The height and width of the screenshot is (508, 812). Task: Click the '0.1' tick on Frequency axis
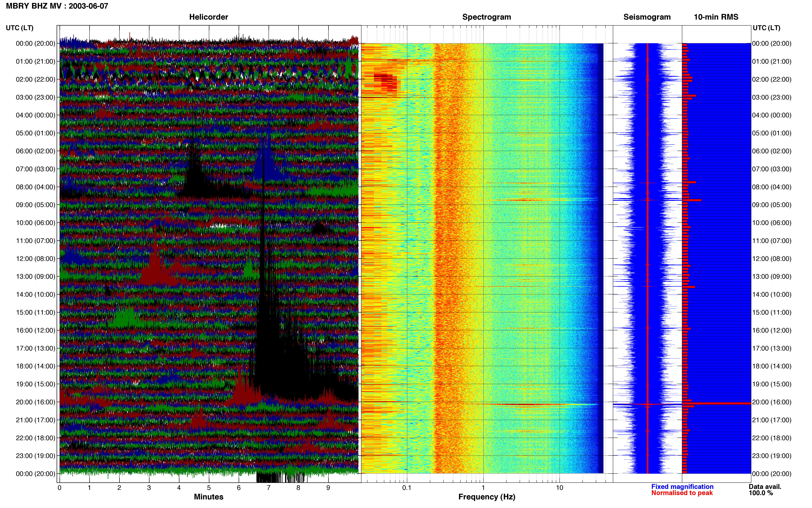(407, 488)
